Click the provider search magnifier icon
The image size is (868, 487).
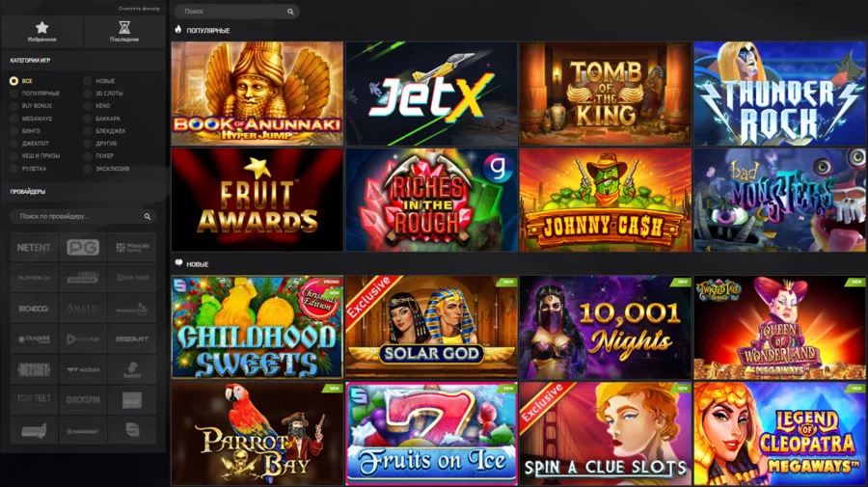point(148,216)
